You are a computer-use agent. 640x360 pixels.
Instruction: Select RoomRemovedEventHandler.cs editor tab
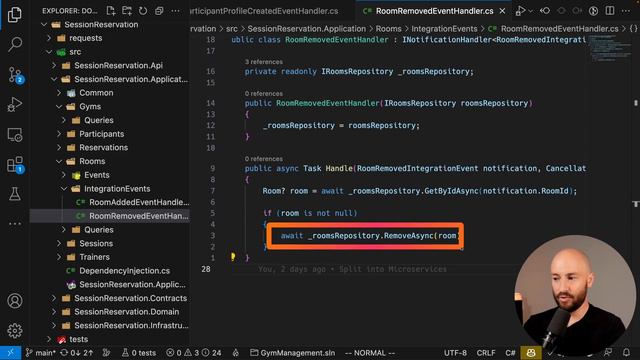coord(434,11)
